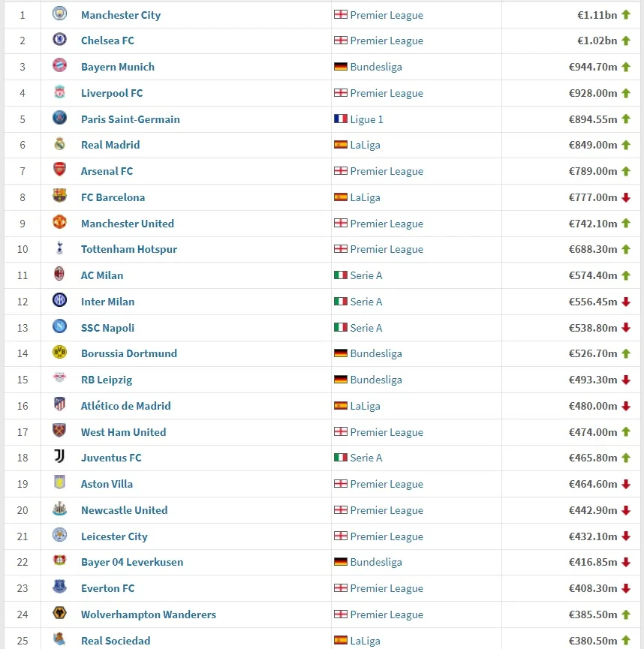This screenshot has width=644, height=649.
Task: Click the Italian flag beside AC Milan
Action: [340, 275]
